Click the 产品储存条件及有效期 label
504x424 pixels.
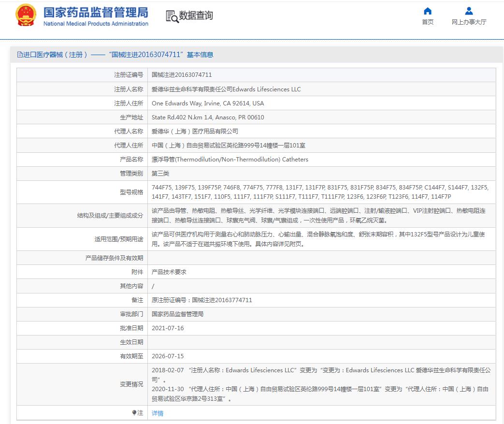click(114, 258)
